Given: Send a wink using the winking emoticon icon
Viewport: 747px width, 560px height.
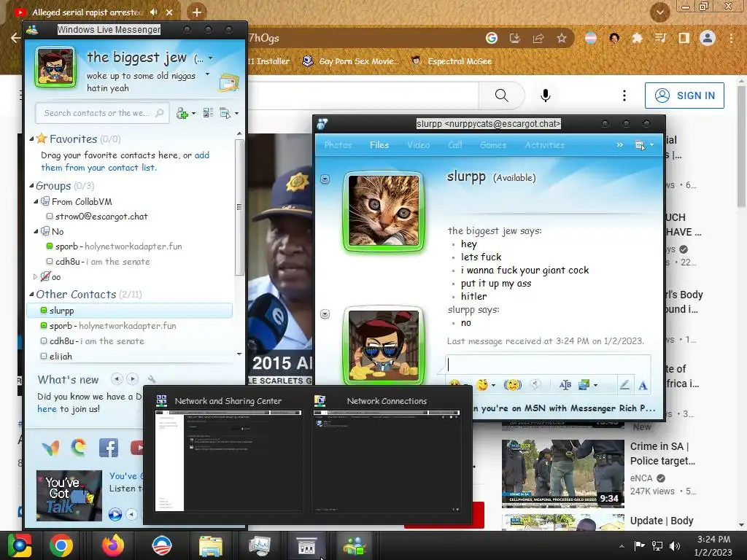Looking at the screenshot, I should point(483,384).
